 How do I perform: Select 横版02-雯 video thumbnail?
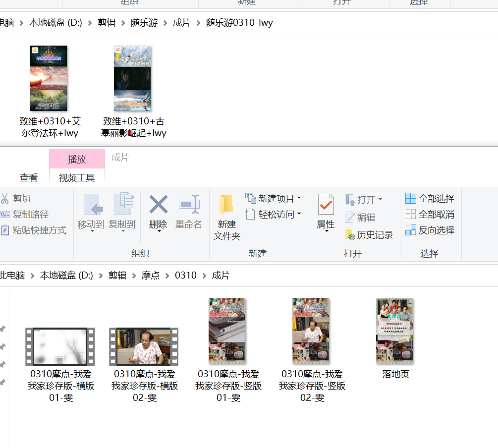click(144, 346)
